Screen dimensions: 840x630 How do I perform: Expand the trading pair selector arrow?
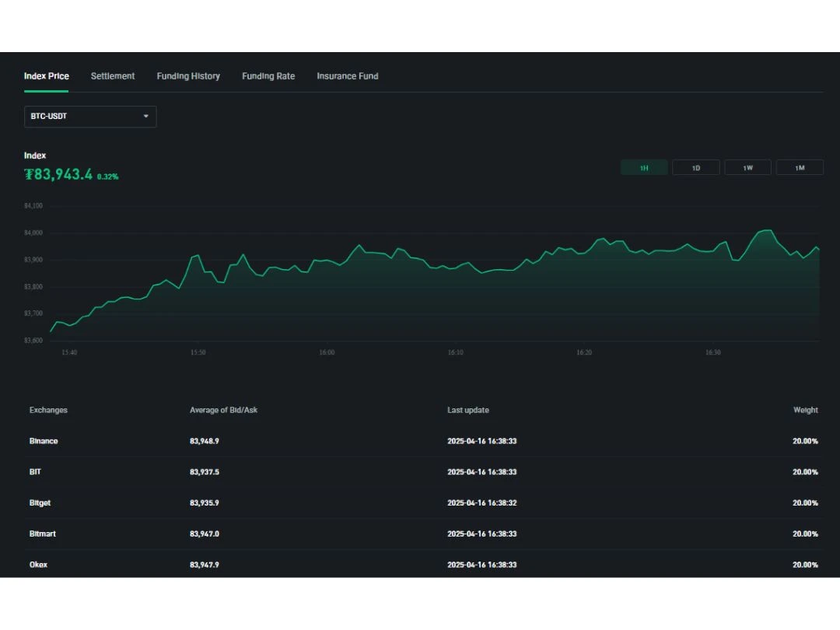click(145, 116)
